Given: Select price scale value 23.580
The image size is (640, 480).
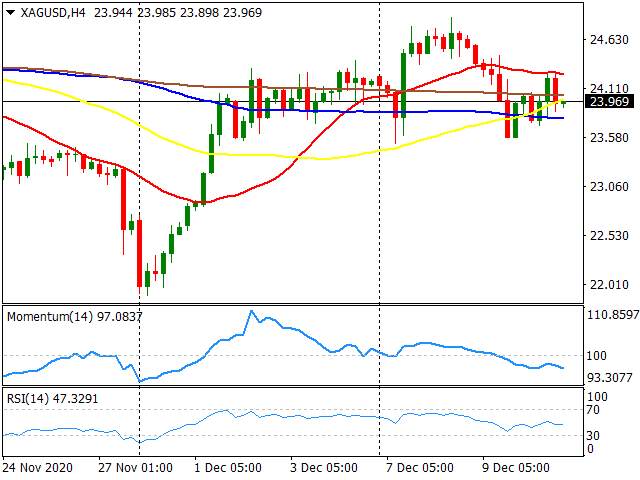Looking at the screenshot, I should (x=609, y=138).
